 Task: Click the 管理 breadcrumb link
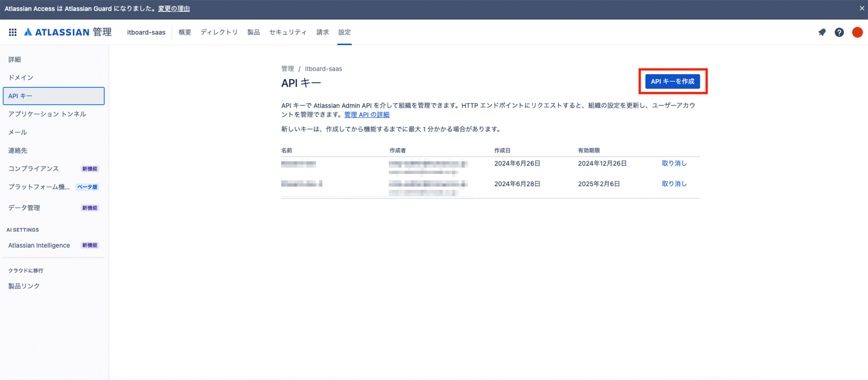coord(288,69)
